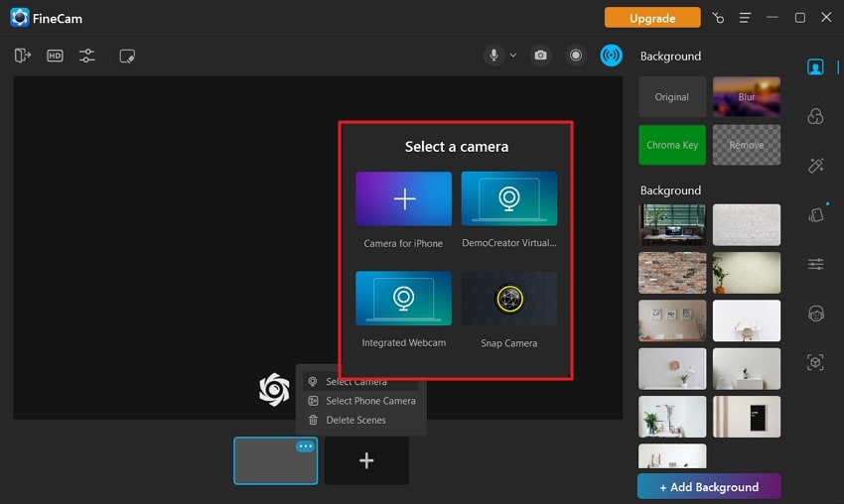Open the cards/overlays sidebar icon
The height and width of the screenshot is (504, 844).
coord(815,214)
